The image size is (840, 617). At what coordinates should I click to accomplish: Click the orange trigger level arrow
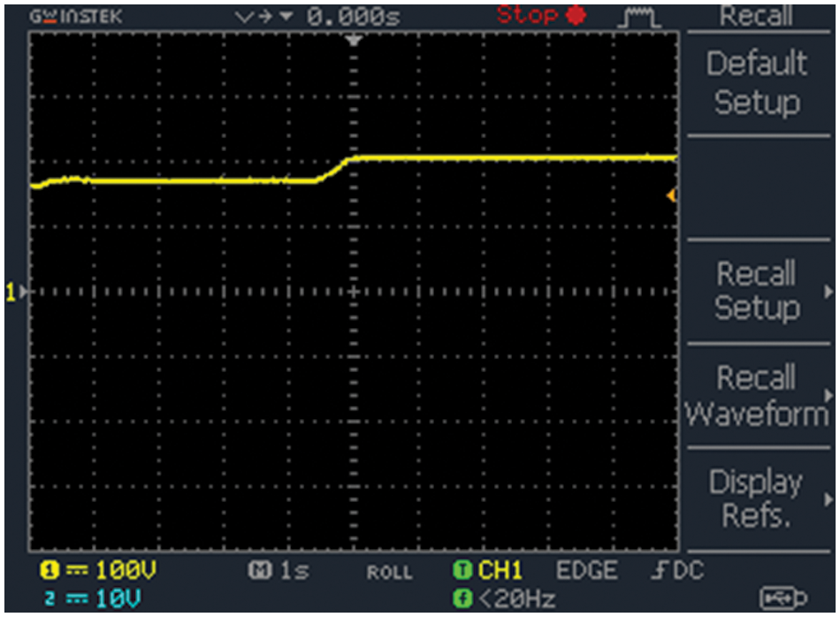(672, 194)
